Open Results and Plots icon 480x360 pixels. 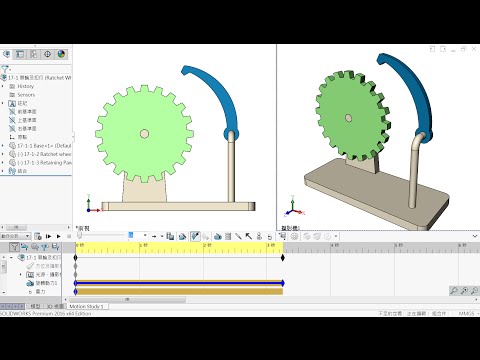tap(283, 236)
